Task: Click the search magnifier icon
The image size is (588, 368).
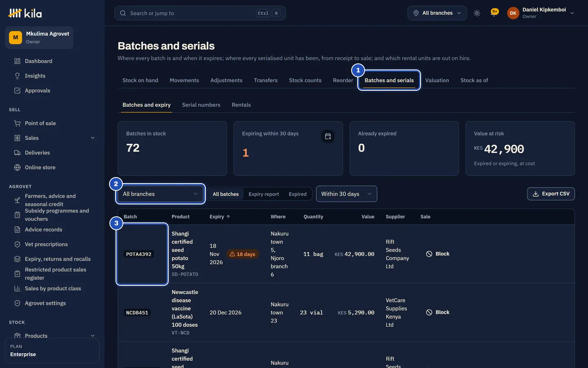Action: 123,13
